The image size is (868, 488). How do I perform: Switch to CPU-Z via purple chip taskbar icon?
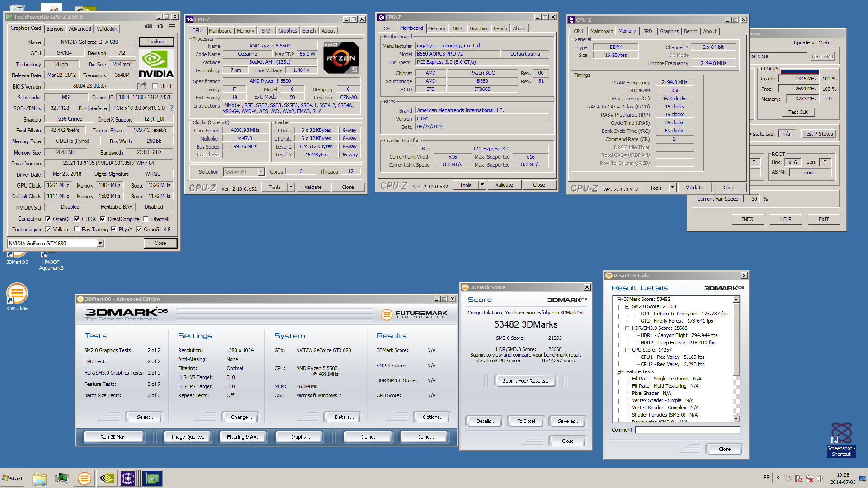[x=128, y=479]
